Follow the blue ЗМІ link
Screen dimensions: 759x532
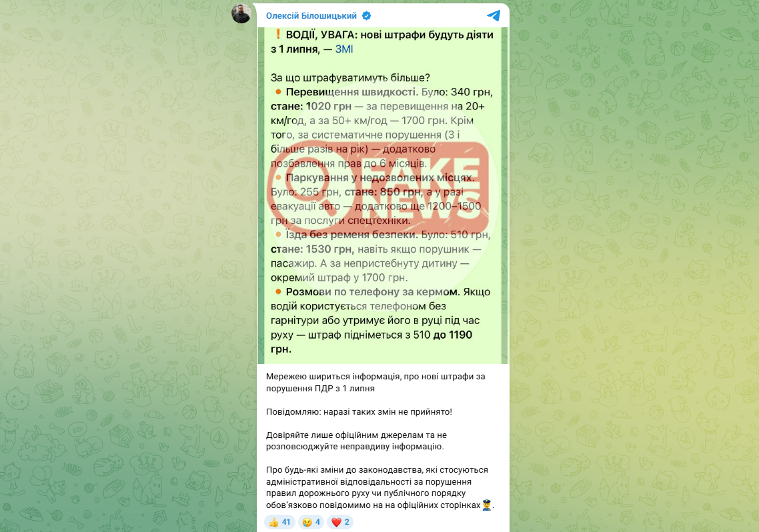343,49
